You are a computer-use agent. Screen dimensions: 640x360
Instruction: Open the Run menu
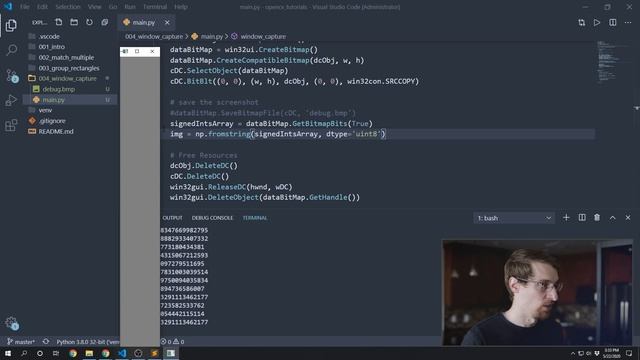[x=130, y=7]
